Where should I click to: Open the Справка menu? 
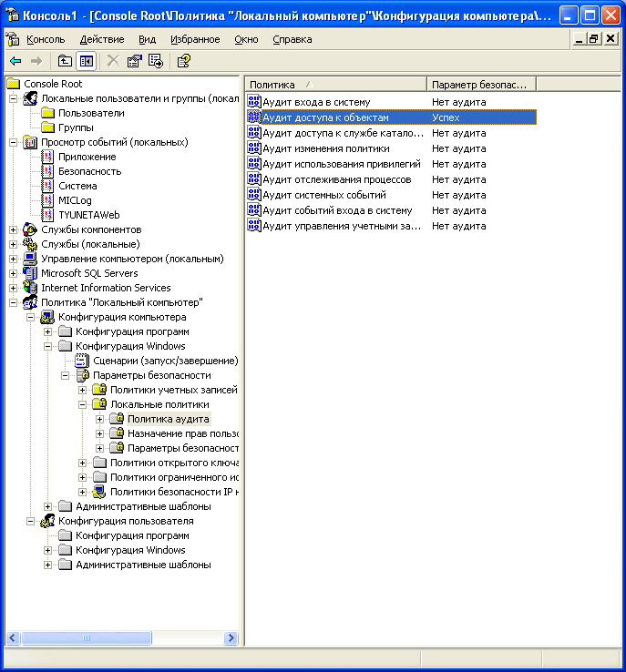coord(292,39)
